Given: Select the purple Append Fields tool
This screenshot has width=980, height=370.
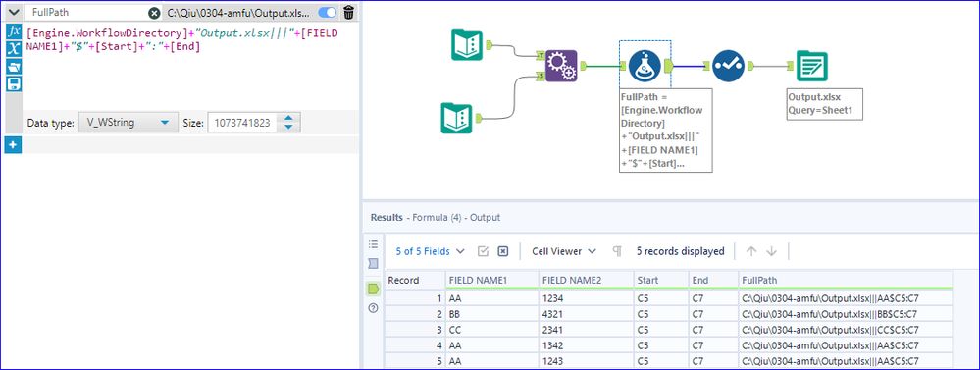Looking at the screenshot, I should [x=560, y=66].
